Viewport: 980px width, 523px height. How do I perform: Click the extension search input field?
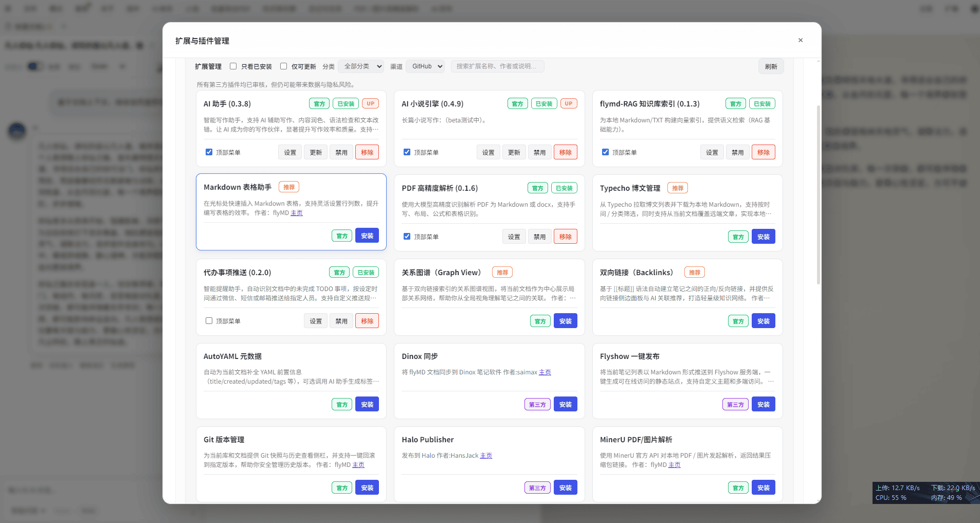(x=497, y=66)
